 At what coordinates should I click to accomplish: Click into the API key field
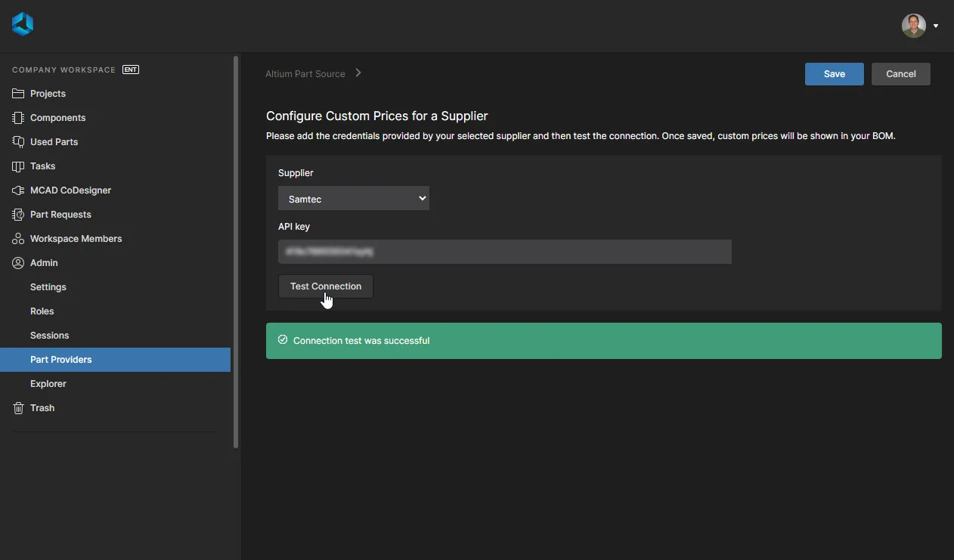click(504, 252)
